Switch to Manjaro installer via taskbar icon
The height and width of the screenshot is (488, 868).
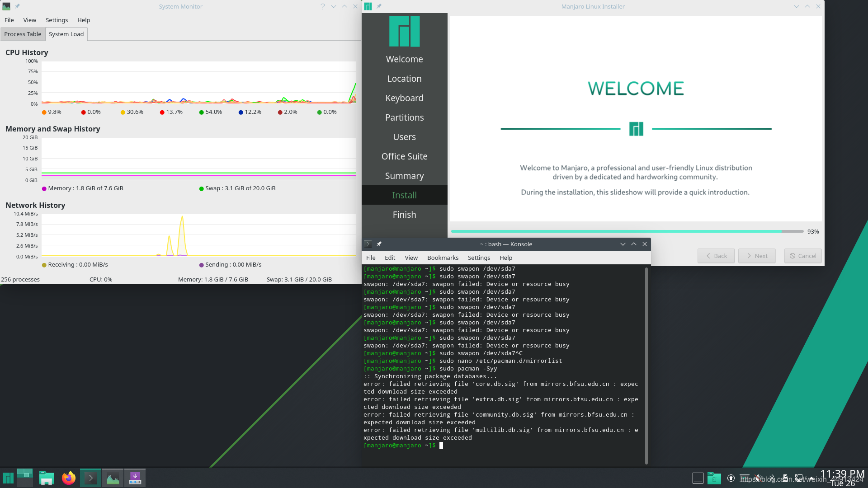135,478
